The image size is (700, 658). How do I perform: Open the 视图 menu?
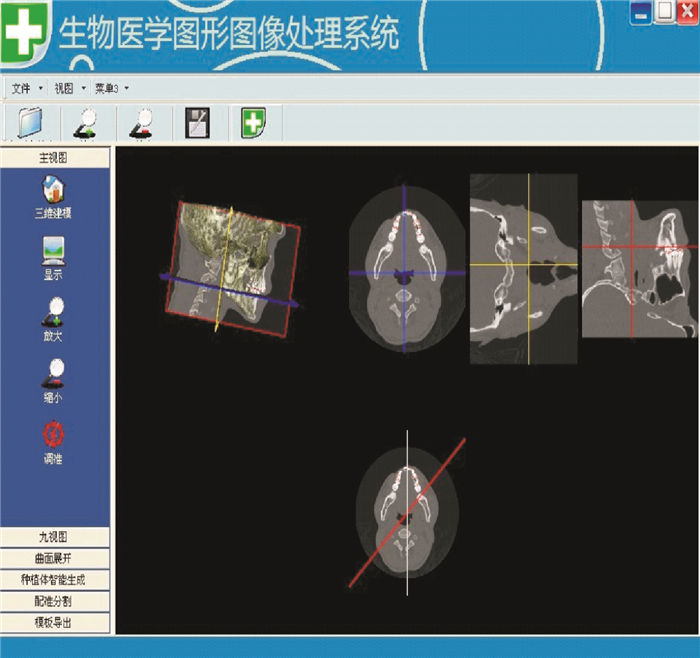pyautogui.click(x=64, y=89)
